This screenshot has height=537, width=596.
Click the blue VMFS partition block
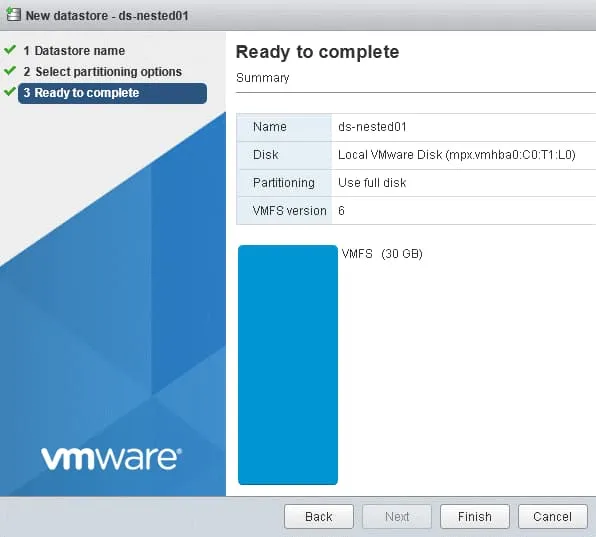[x=288, y=365]
